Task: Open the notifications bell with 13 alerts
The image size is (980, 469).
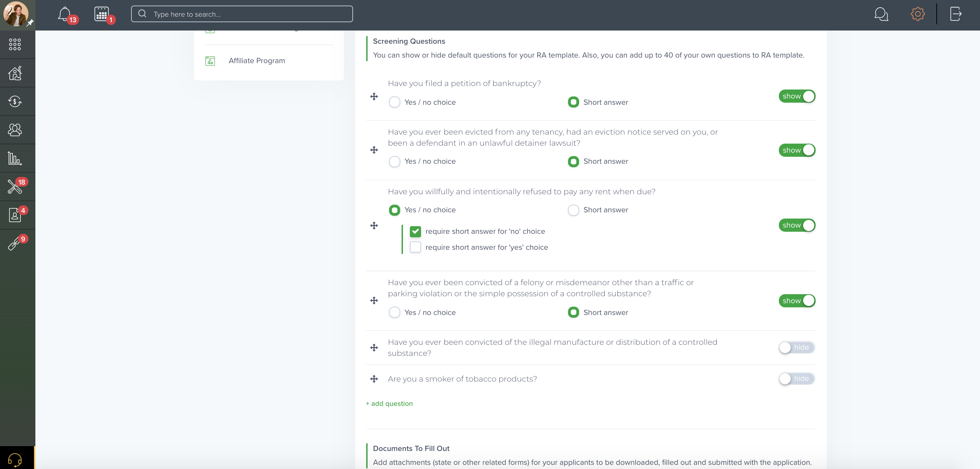Action: pyautogui.click(x=65, y=14)
